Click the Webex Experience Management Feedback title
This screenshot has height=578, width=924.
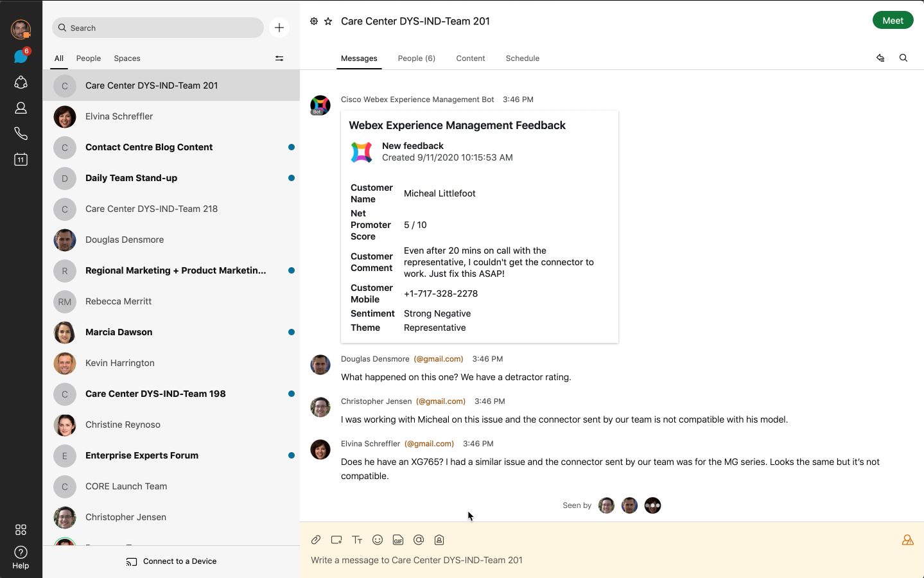[457, 125]
